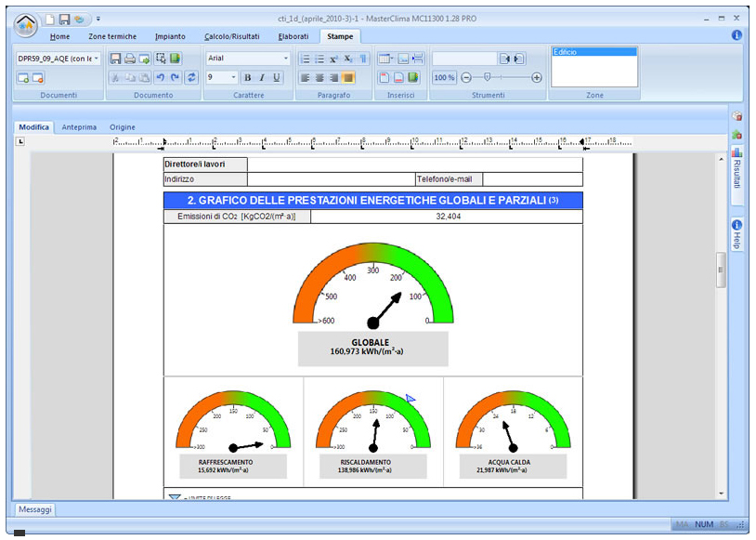
Task: Find the previous match in Strumenti
Action: (x=504, y=59)
